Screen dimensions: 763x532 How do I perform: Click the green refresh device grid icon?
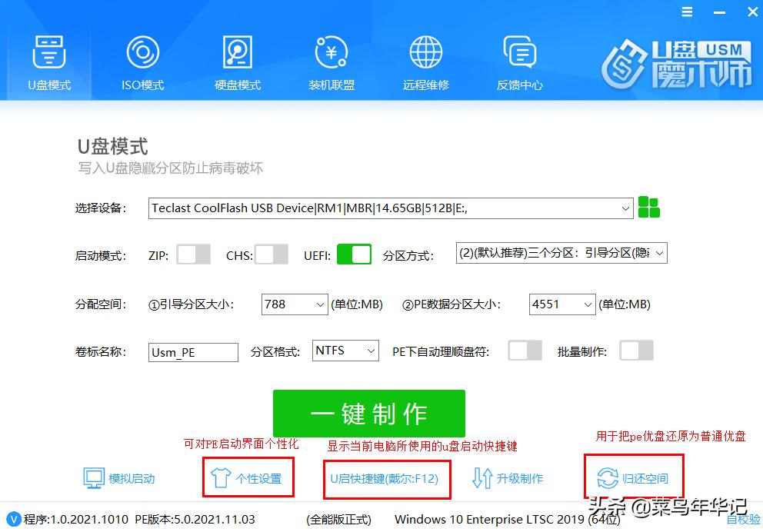[648, 207]
